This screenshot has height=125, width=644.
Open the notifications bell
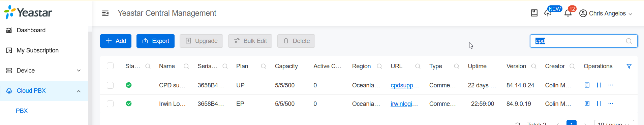pyautogui.click(x=568, y=13)
